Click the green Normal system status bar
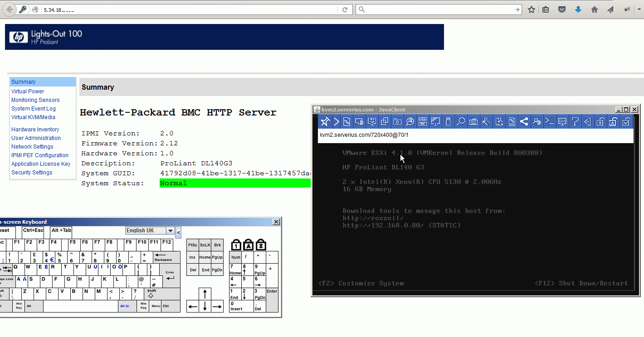 (x=235, y=183)
